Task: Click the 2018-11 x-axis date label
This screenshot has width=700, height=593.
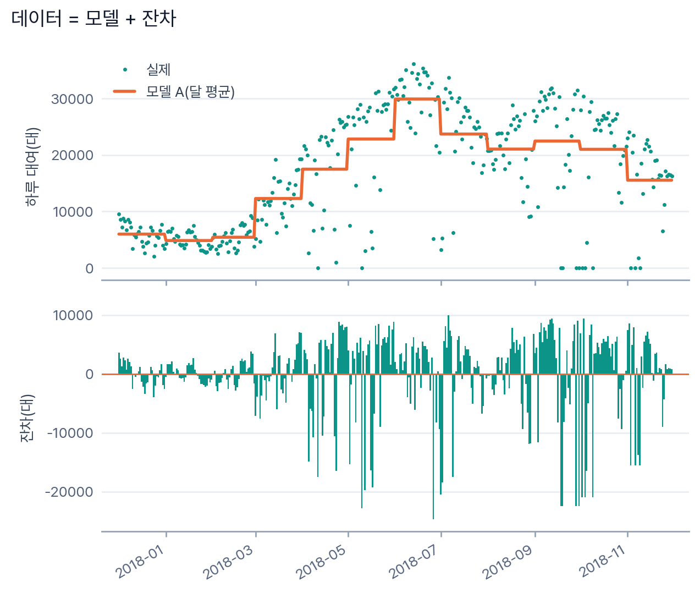Action: 602,562
